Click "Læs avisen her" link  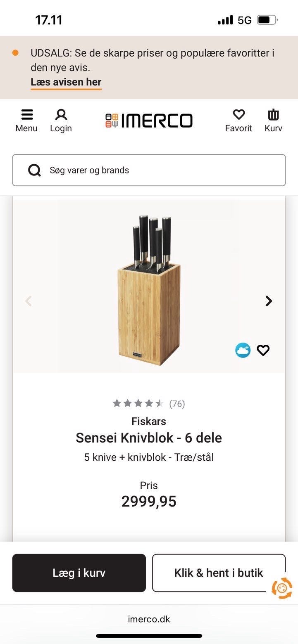click(66, 82)
